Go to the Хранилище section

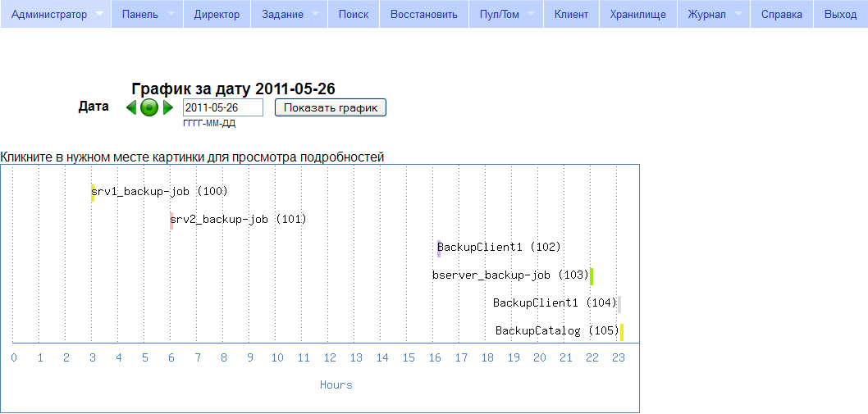[638, 15]
